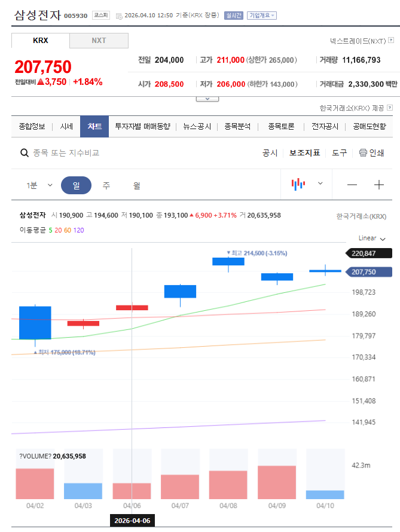Open the 도구 tools menu

pos(339,153)
